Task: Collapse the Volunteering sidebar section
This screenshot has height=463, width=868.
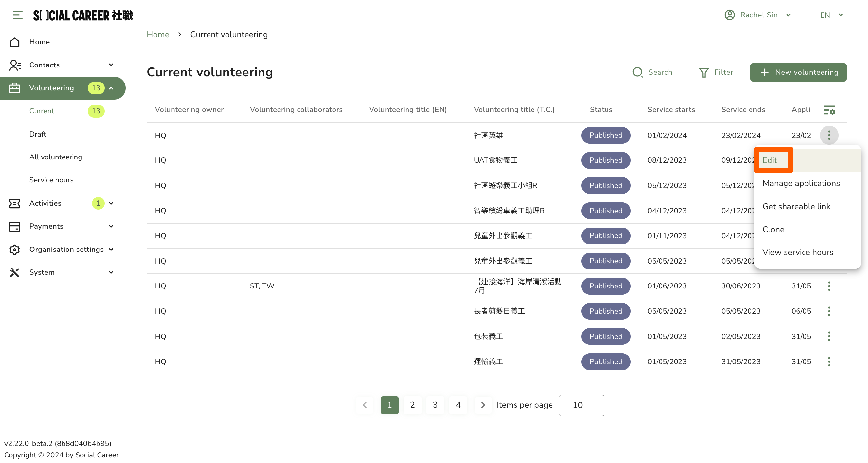Action: (x=111, y=88)
